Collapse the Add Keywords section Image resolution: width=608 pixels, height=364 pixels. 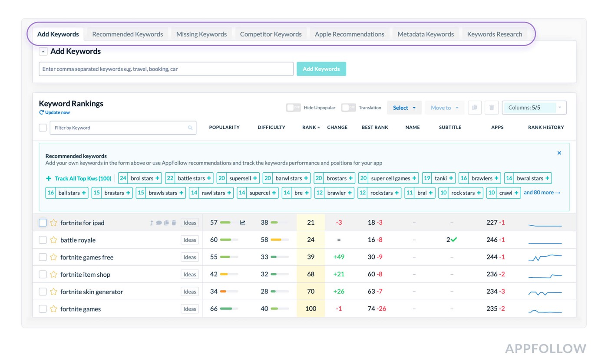[43, 51]
